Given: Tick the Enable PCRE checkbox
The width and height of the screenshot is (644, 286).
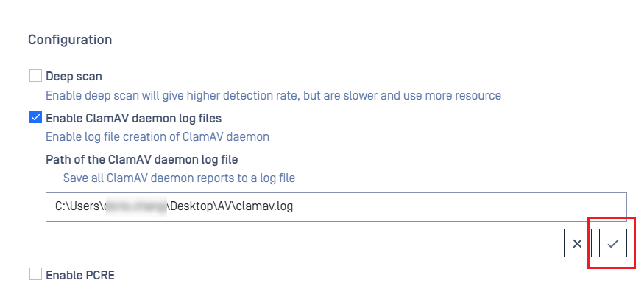Looking at the screenshot, I should (36, 274).
